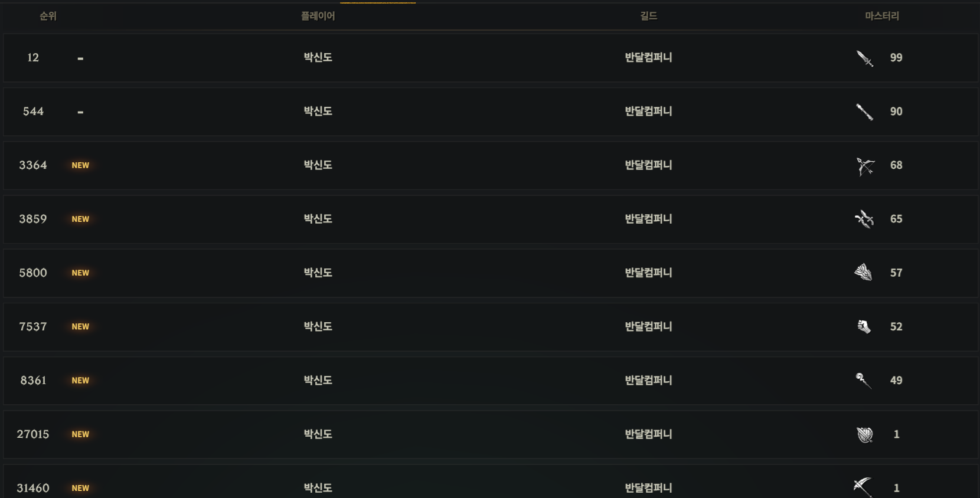Sort by the 순위 column header

(48, 17)
